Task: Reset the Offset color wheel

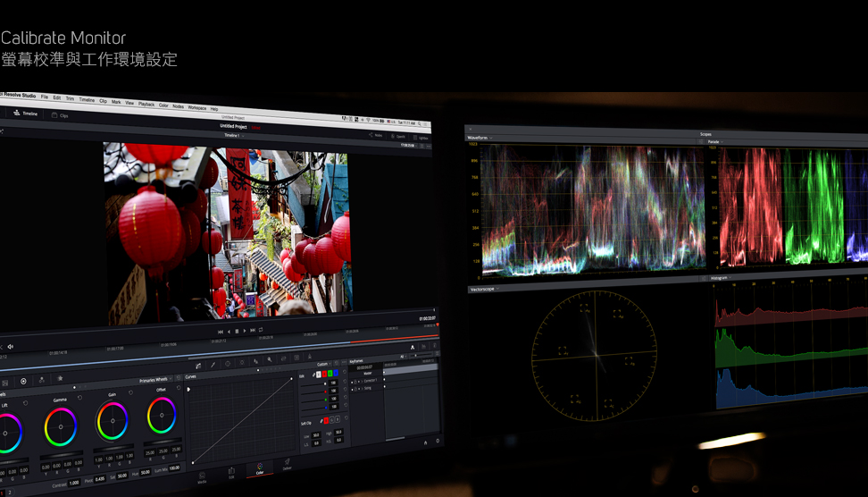Action: [179, 388]
